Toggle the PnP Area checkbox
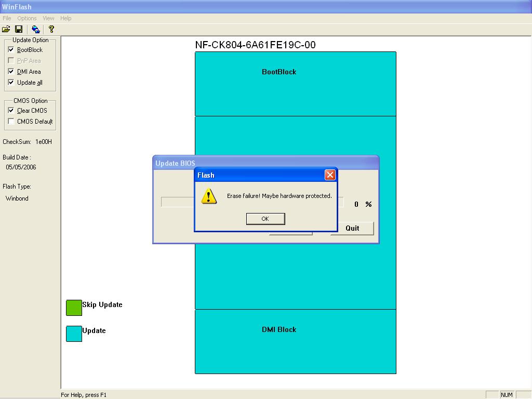Screen dimensions: 532x399 click(11, 60)
